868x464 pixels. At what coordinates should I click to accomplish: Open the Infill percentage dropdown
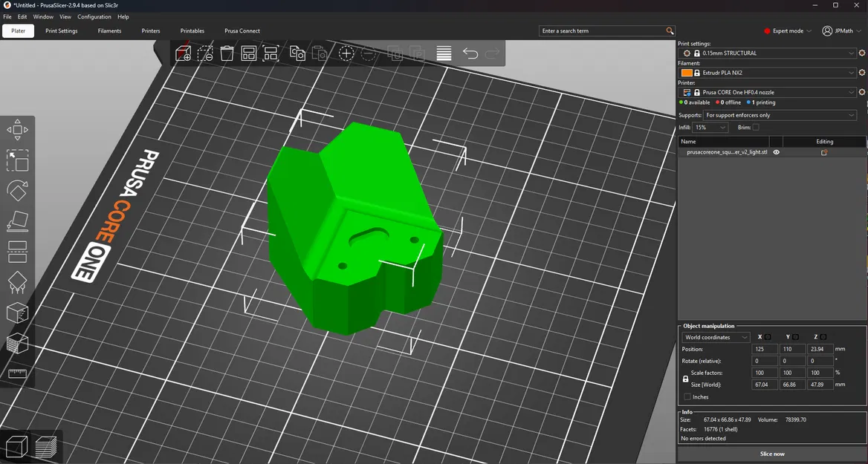coord(710,127)
